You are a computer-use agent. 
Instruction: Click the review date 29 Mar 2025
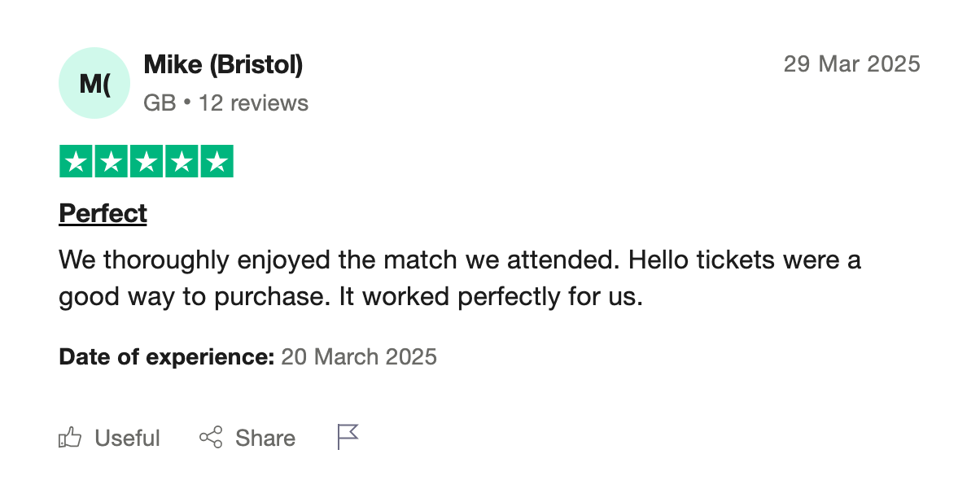(852, 63)
